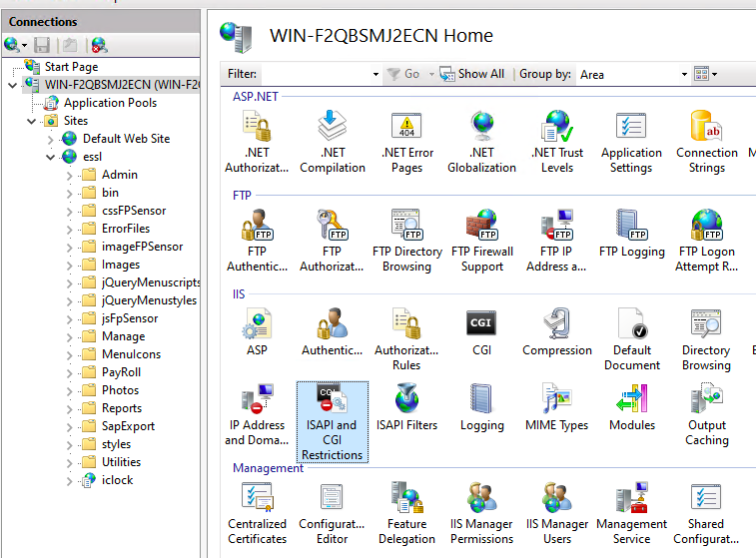Open Output Caching feature
This screenshot has width=756, height=558.
coord(707,414)
